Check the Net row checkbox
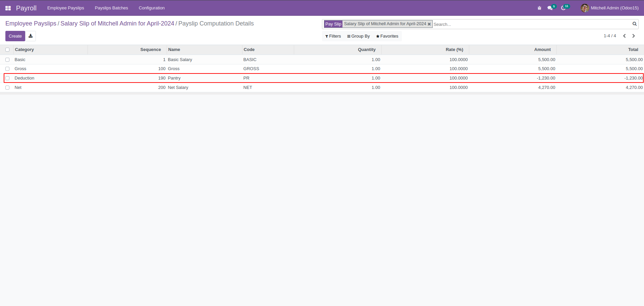 (7, 88)
